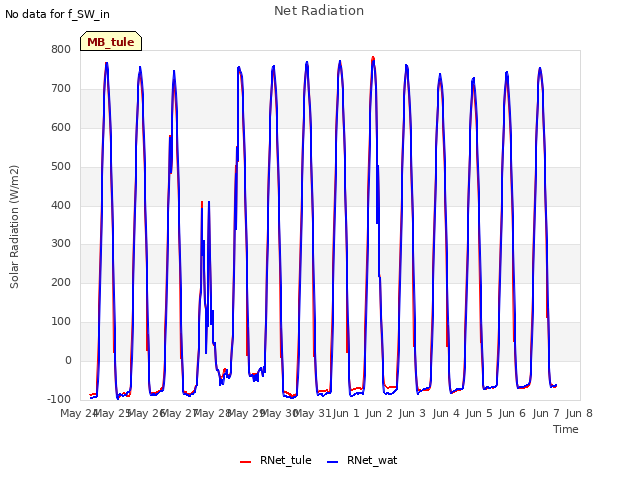Click the 400 y-axis tick label
Viewport: 640px width, 480px height.
(61, 205)
